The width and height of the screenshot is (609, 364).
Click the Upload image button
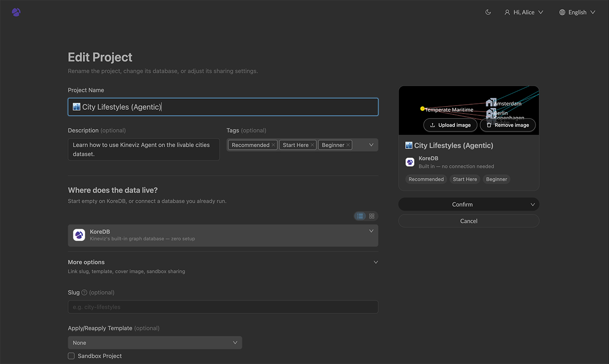pos(450,125)
